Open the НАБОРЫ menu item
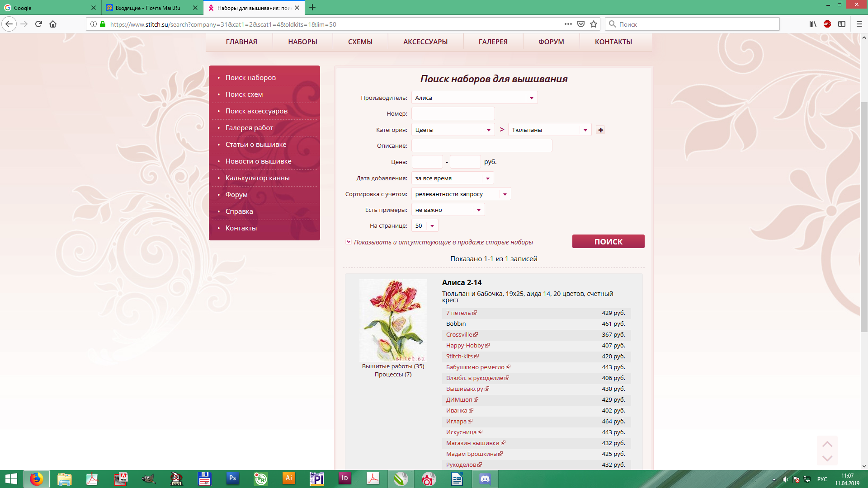This screenshot has height=488, width=868. 302,42
